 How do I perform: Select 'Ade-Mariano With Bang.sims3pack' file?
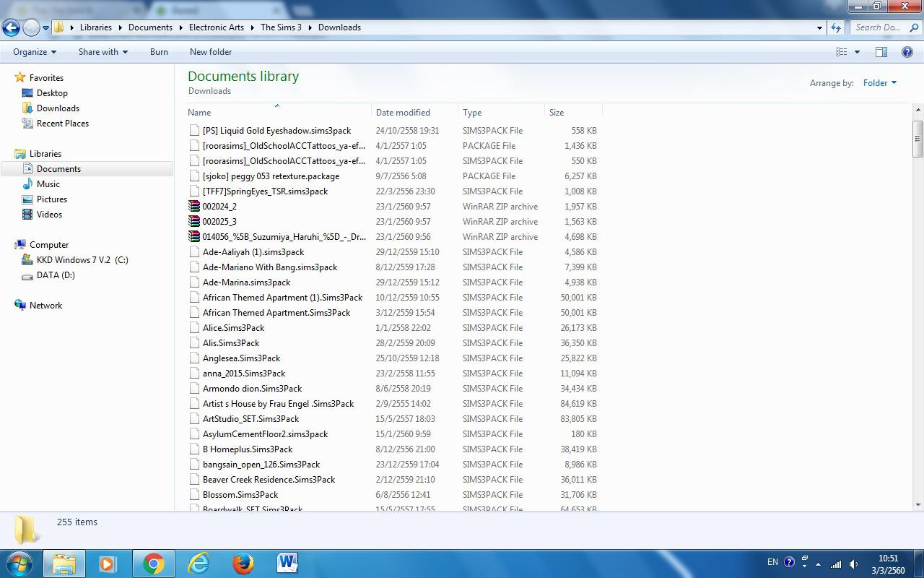(270, 267)
